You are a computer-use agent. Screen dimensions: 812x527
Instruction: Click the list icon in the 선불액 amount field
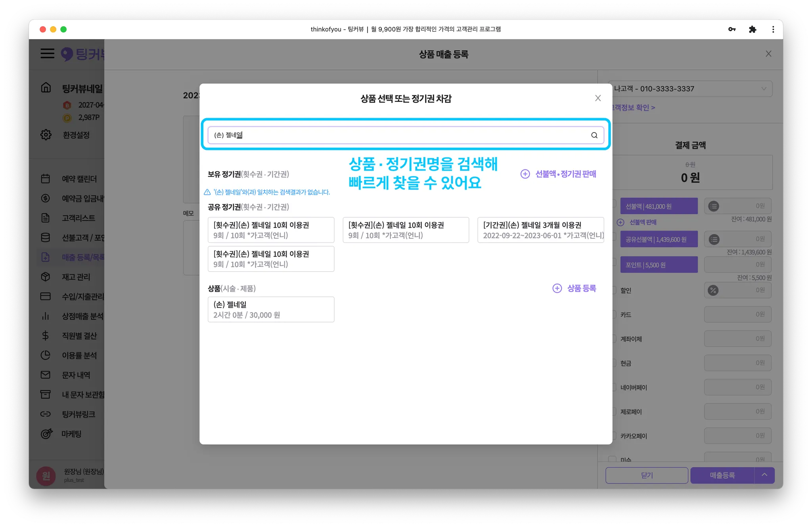coord(714,206)
